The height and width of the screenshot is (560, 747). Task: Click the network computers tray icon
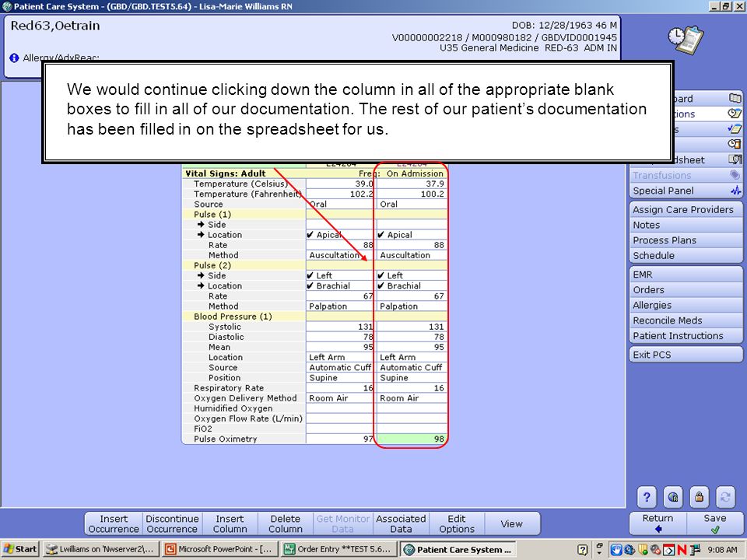(695, 550)
